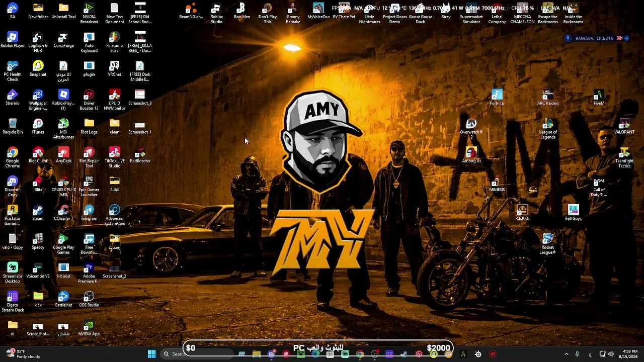This screenshot has width=644, height=362.
Task: Select the VRChat shortcut
Action: click(x=114, y=68)
